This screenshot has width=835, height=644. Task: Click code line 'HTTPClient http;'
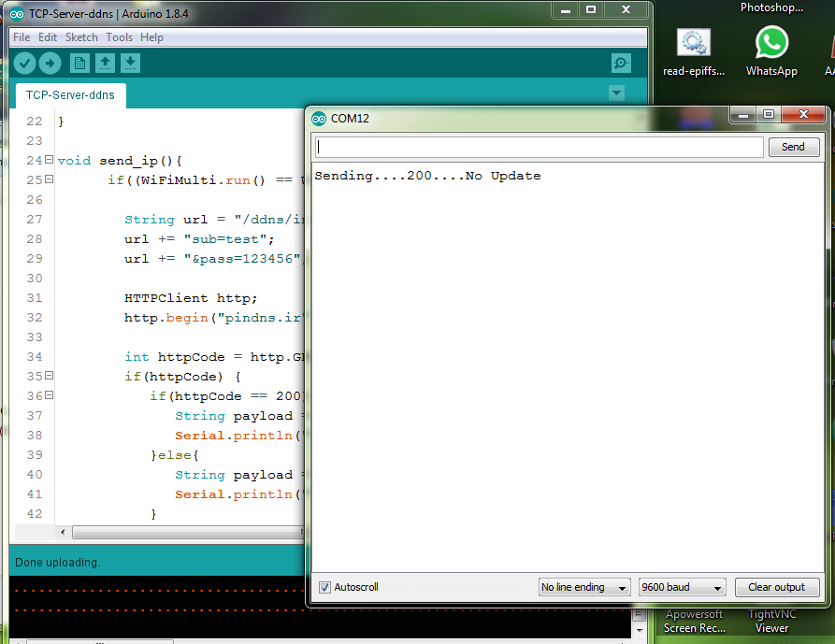click(191, 298)
